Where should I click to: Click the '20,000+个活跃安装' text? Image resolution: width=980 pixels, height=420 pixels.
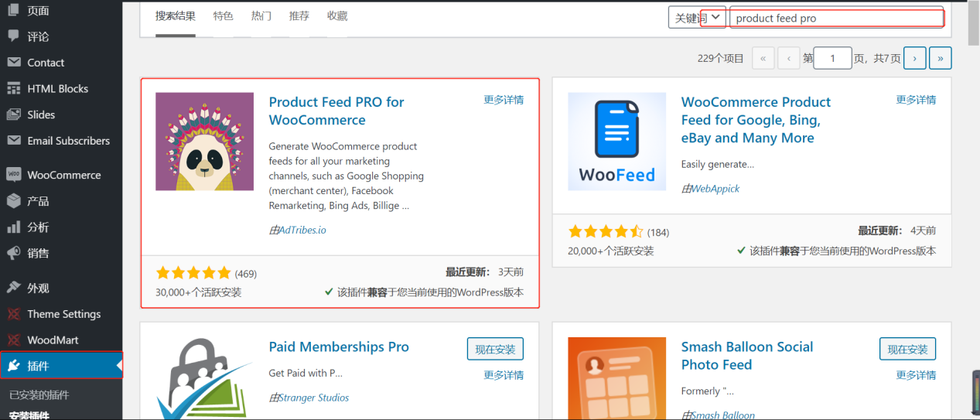(x=611, y=251)
